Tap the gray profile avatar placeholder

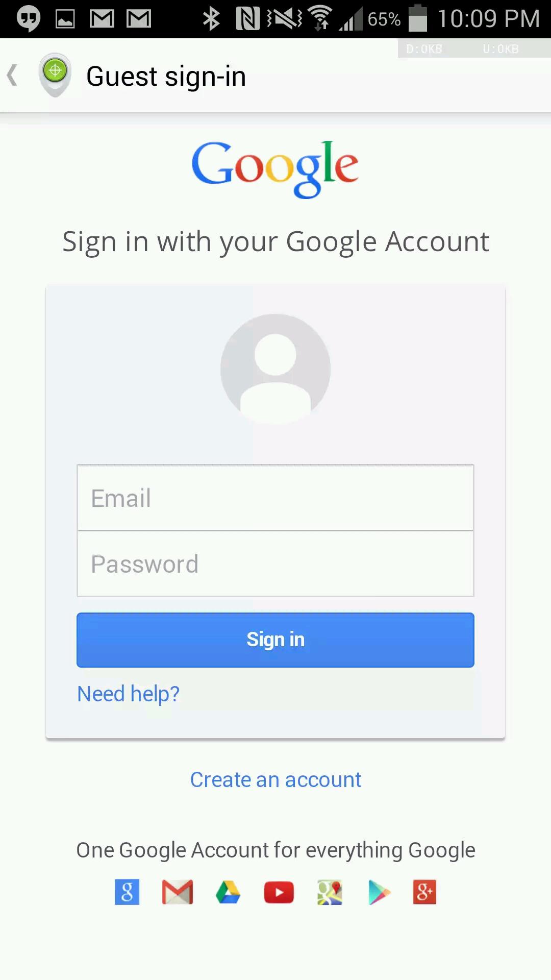[x=275, y=369]
